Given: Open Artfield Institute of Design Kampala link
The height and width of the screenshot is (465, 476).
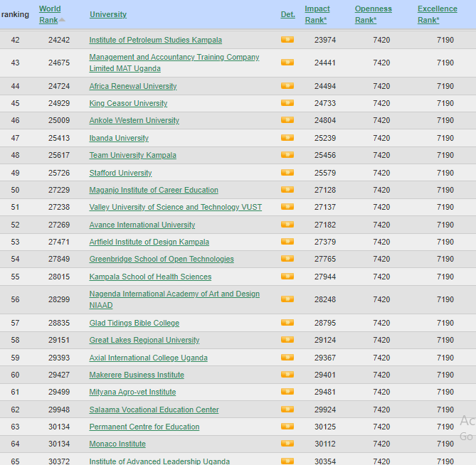Looking at the screenshot, I should (x=149, y=242).
